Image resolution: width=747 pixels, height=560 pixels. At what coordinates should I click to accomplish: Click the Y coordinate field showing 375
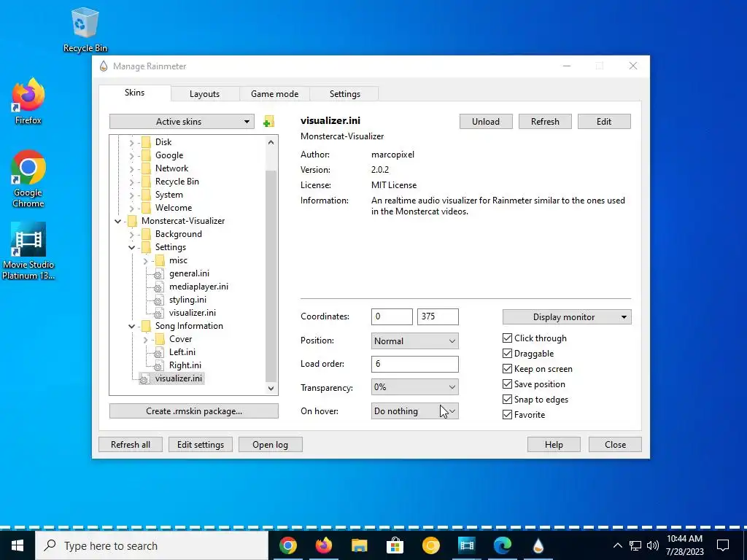click(x=438, y=316)
